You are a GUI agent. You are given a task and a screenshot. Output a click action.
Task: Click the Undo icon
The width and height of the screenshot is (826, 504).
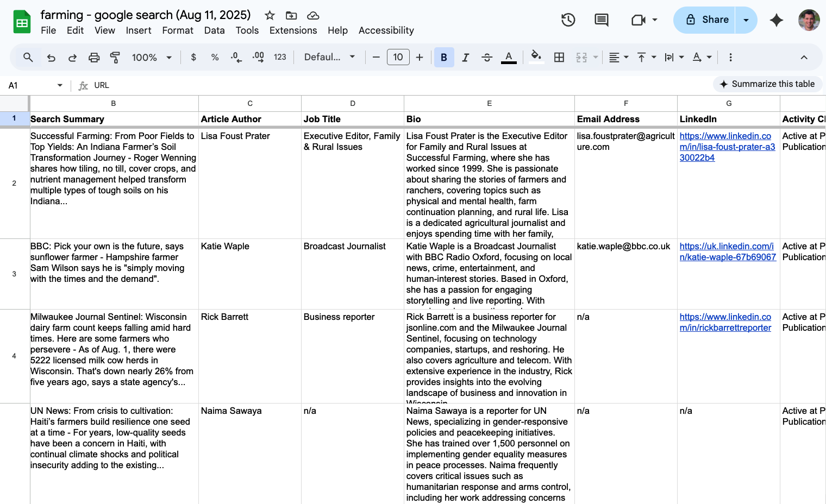[51, 57]
